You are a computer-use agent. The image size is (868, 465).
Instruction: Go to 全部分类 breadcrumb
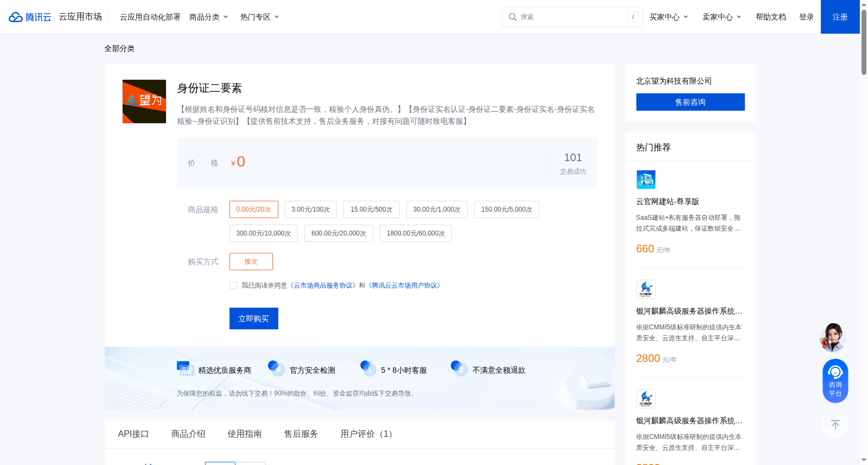pos(119,48)
